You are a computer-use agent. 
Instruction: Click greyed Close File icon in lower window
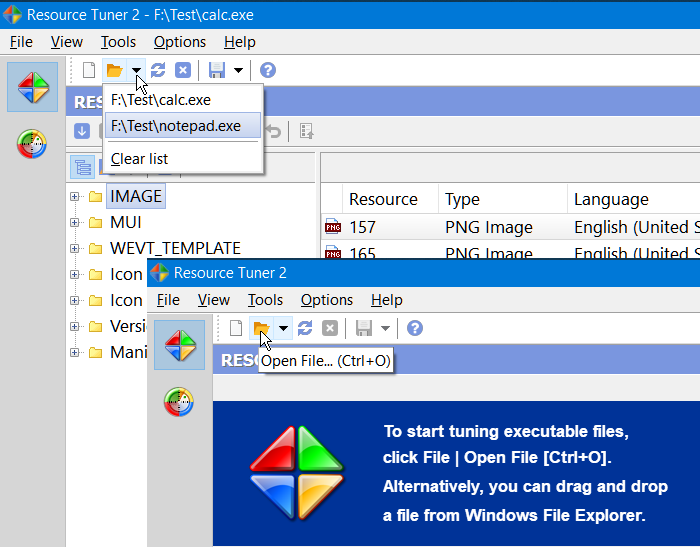click(x=330, y=328)
